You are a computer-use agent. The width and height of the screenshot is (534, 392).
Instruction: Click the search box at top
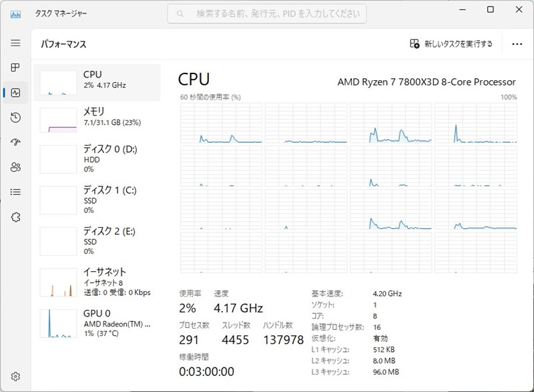click(x=267, y=13)
